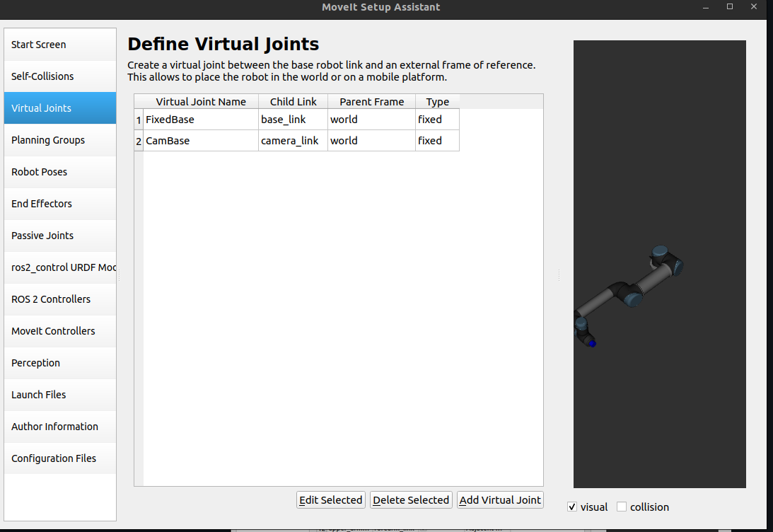Maximize the MoveIt Setup Assistant window
The width and height of the screenshot is (773, 532).
(730, 7)
